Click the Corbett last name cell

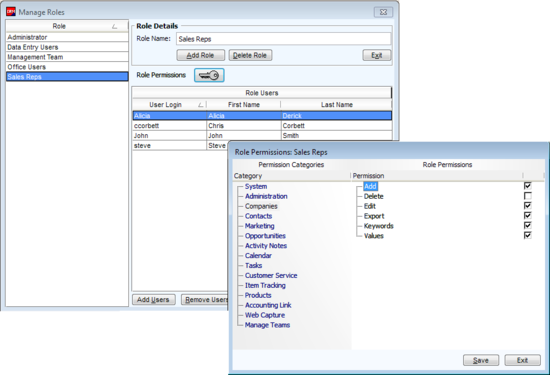[x=337, y=126]
